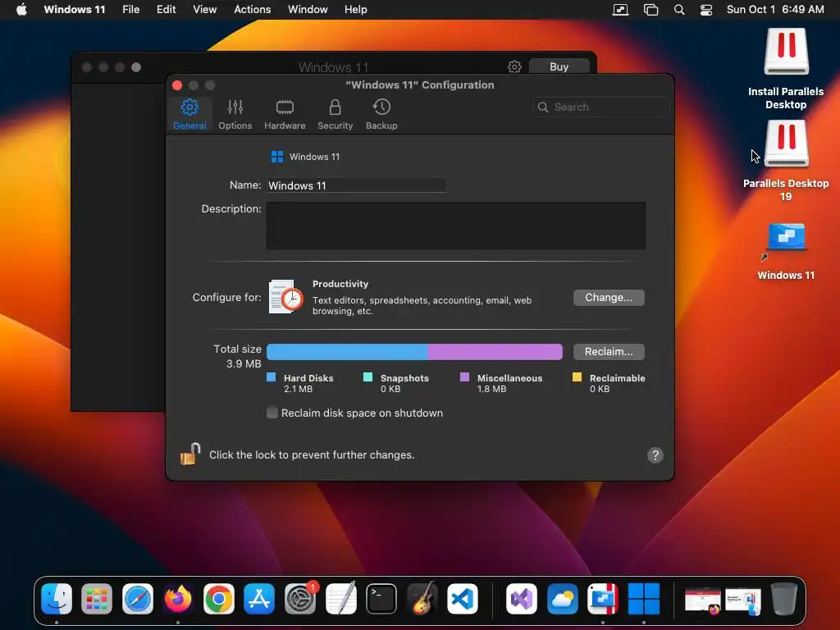The height and width of the screenshot is (630, 840).
Task: Open the help question mark button
Action: (x=655, y=455)
